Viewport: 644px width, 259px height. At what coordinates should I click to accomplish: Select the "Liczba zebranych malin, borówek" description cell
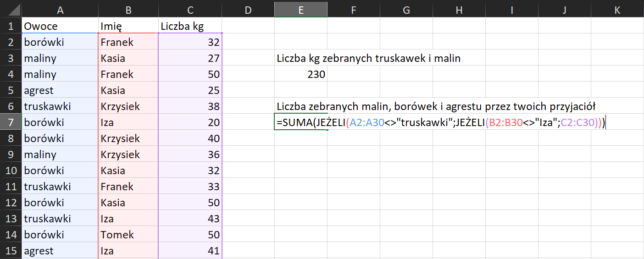coord(436,107)
